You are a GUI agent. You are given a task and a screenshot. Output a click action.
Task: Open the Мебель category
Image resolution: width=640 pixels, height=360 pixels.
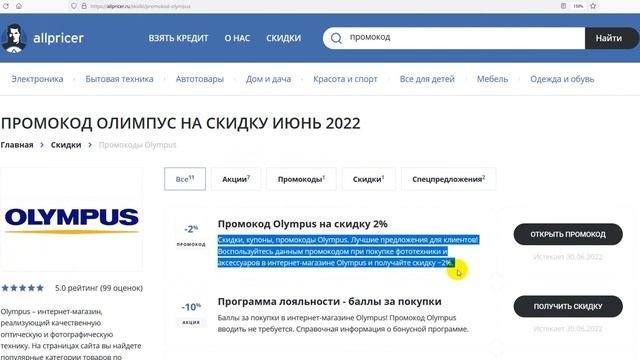pos(492,79)
